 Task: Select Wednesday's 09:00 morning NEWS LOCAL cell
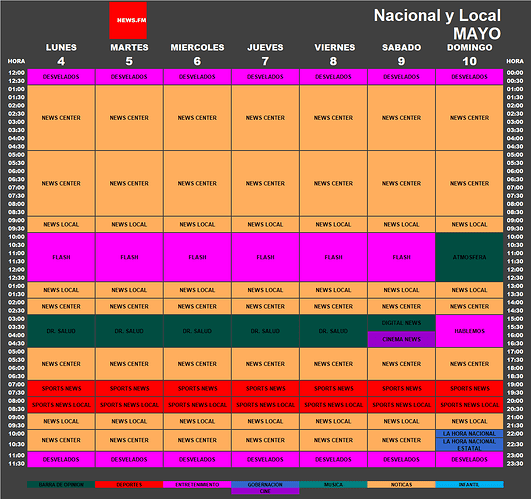(x=197, y=224)
